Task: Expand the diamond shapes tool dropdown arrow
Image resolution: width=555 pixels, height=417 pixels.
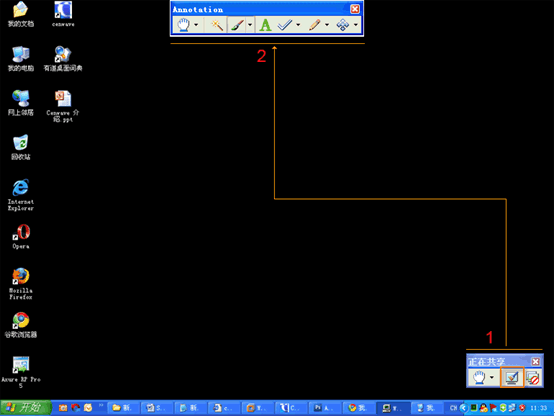Action: point(355,25)
